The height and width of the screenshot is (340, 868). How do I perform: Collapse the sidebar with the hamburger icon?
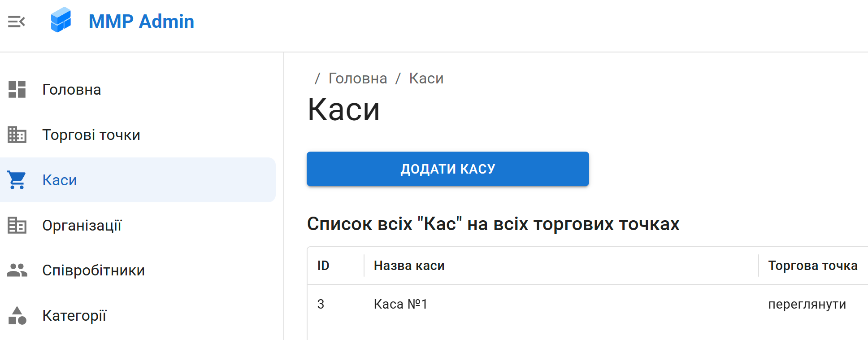coord(17,22)
